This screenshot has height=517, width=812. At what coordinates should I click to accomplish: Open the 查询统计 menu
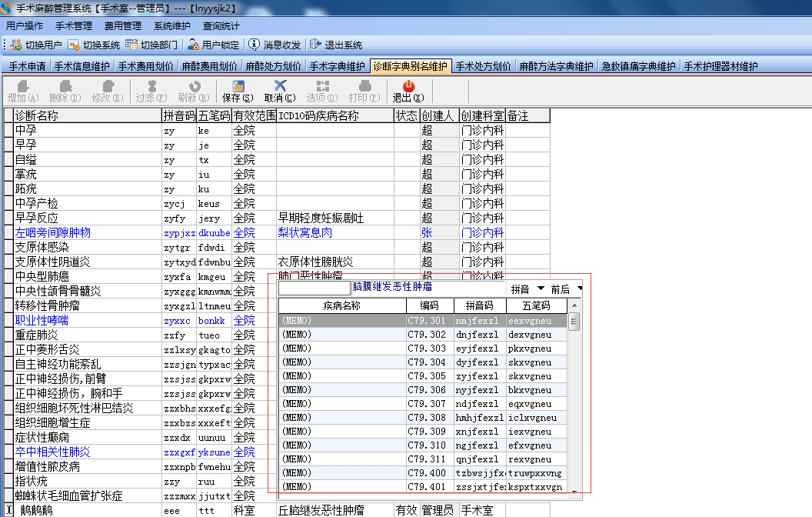[221, 26]
